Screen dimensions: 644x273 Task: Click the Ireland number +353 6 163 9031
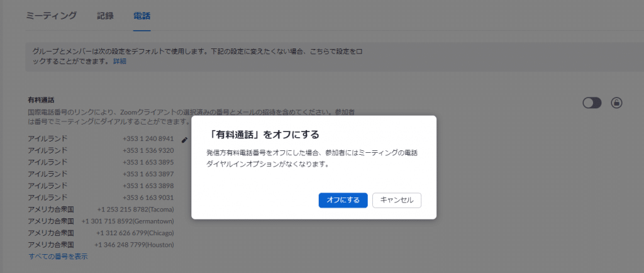click(x=148, y=198)
